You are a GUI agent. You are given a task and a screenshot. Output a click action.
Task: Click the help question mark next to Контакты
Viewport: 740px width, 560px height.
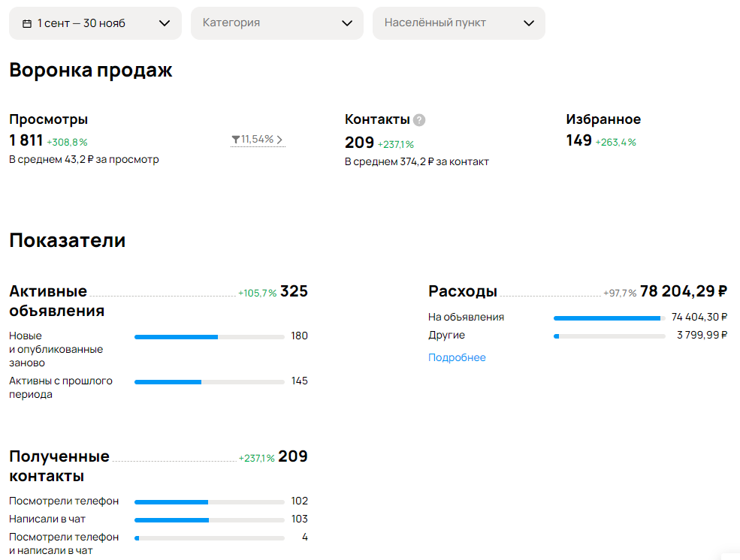point(419,120)
